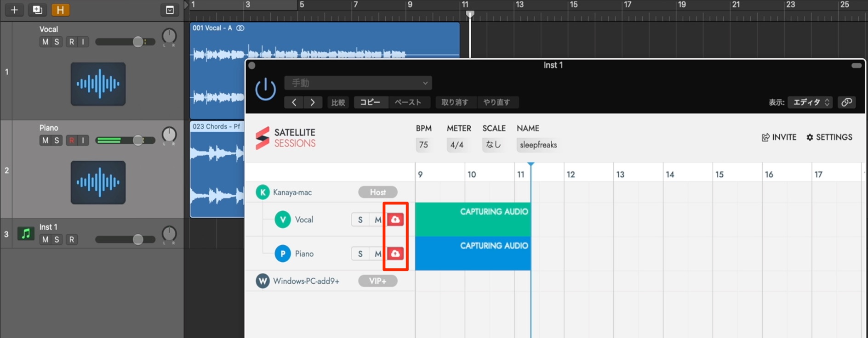
Task: Solo the Piano channel in Satellite
Action: (x=360, y=254)
